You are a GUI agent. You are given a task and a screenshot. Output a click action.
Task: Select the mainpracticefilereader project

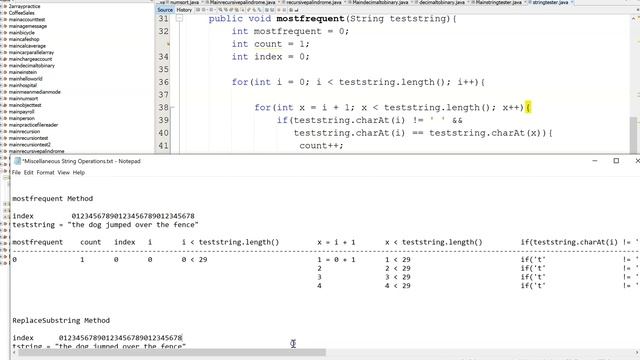(x=33, y=125)
